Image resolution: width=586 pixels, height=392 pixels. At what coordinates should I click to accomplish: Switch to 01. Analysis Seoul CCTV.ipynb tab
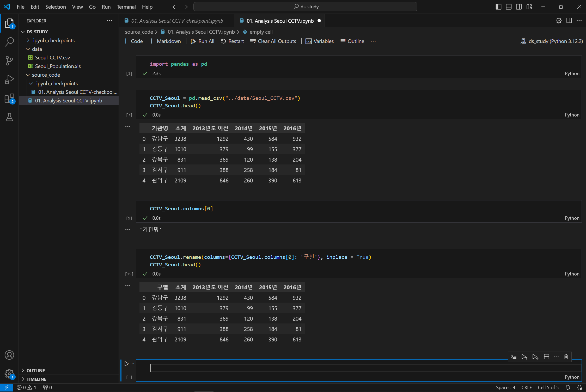point(279,21)
